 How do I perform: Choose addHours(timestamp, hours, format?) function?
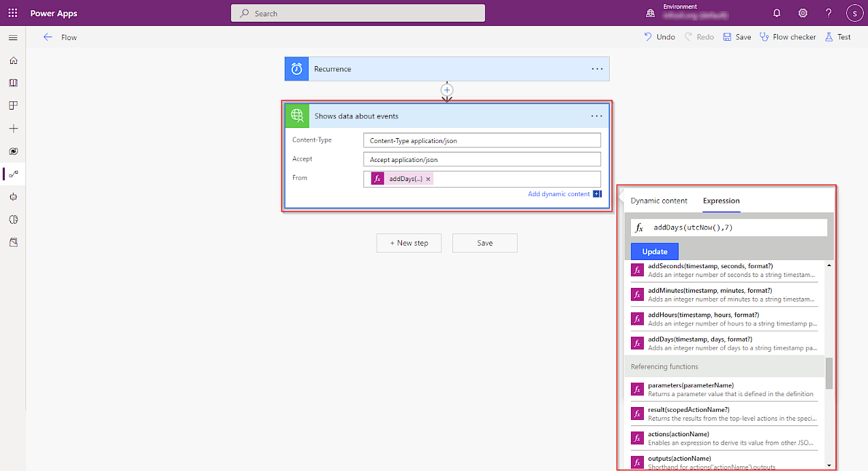click(724, 319)
